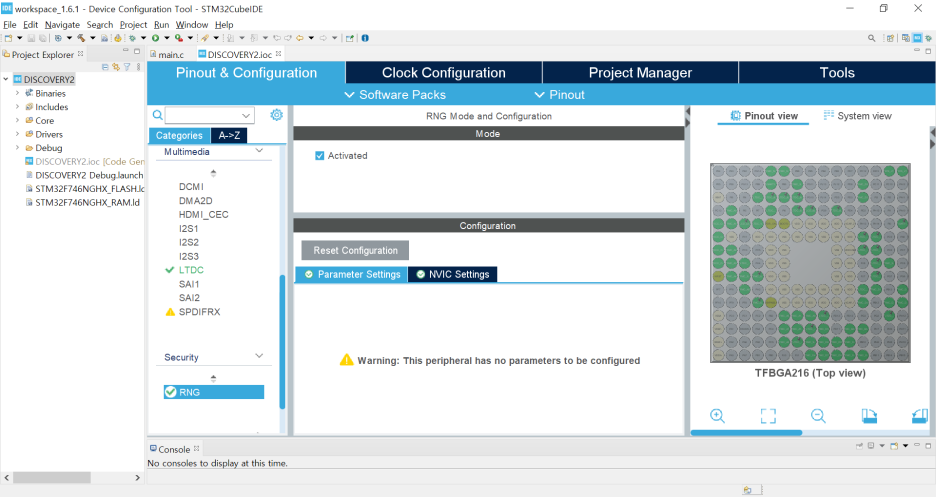Click the toolbar search magnifier icon at far right
This screenshot has width=936, height=497.
tap(872, 38)
